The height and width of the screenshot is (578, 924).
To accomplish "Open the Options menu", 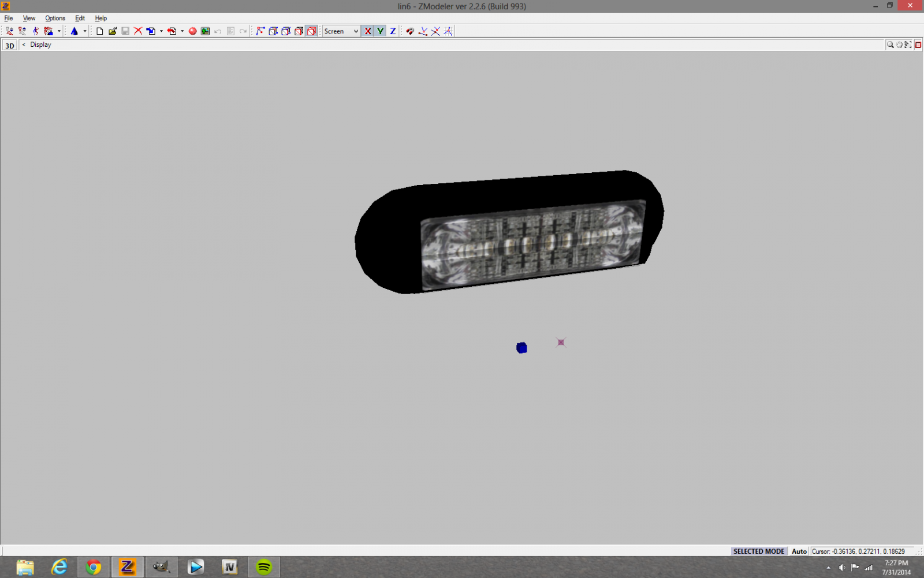I will (55, 18).
